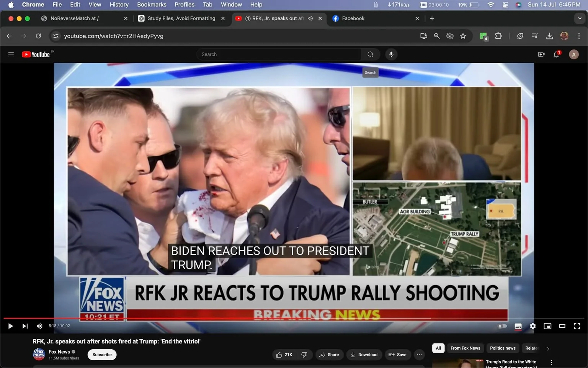Image resolution: width=588 pixels, height=368 pixels.
Task: Seek on the red video progress bar
Action: click(294, 318)
